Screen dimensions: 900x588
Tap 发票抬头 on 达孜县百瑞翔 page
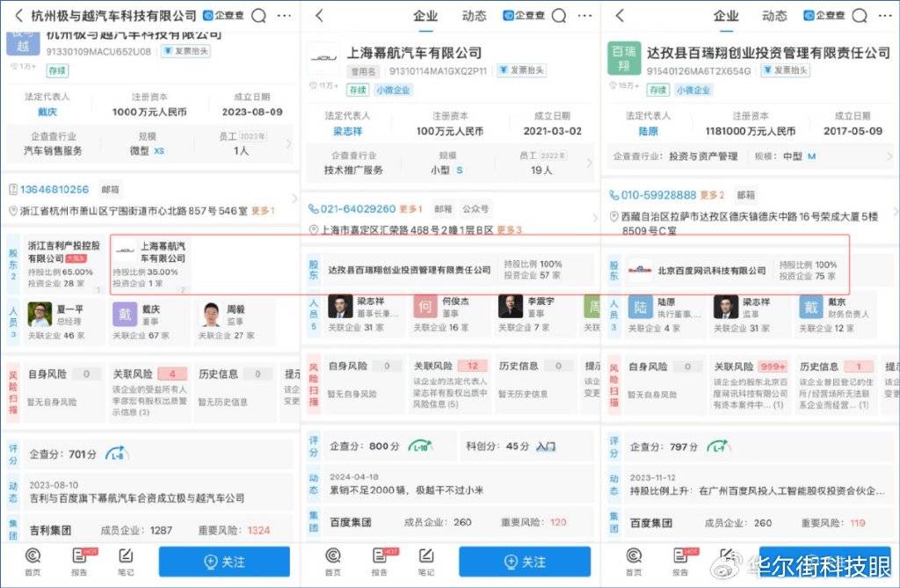[x=785, y=70]
